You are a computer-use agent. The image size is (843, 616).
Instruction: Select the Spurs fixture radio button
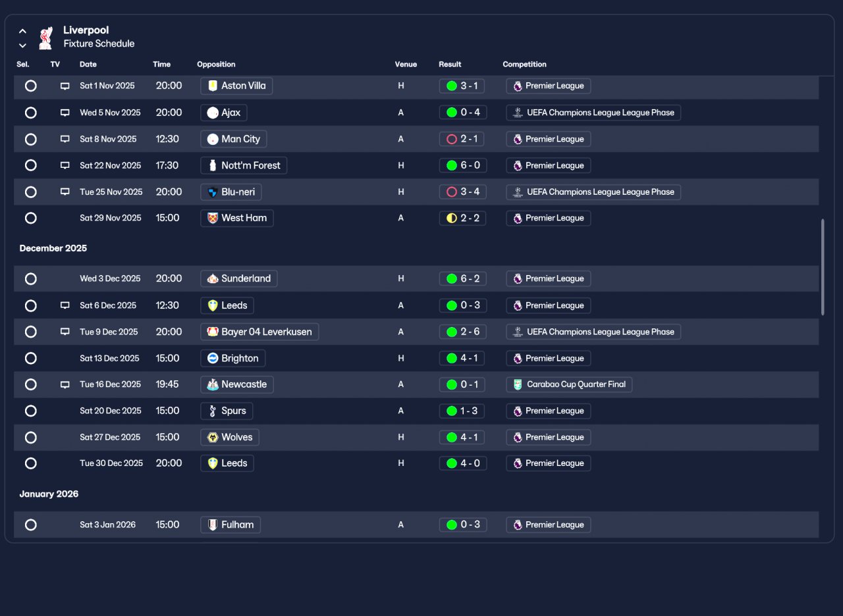(30, 411)
